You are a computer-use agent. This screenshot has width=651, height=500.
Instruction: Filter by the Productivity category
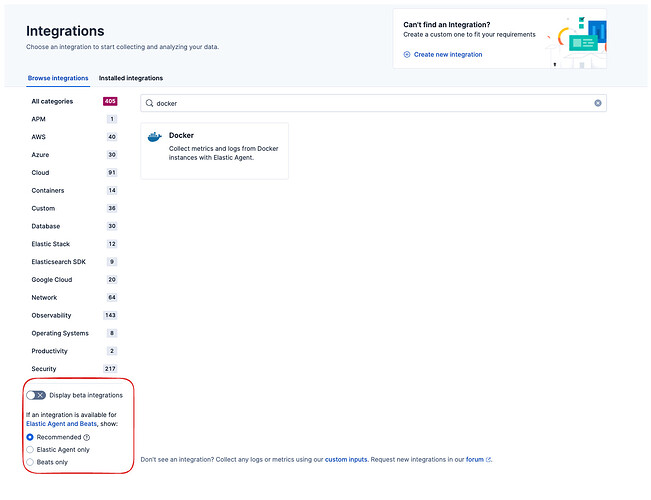coord(74,351)
